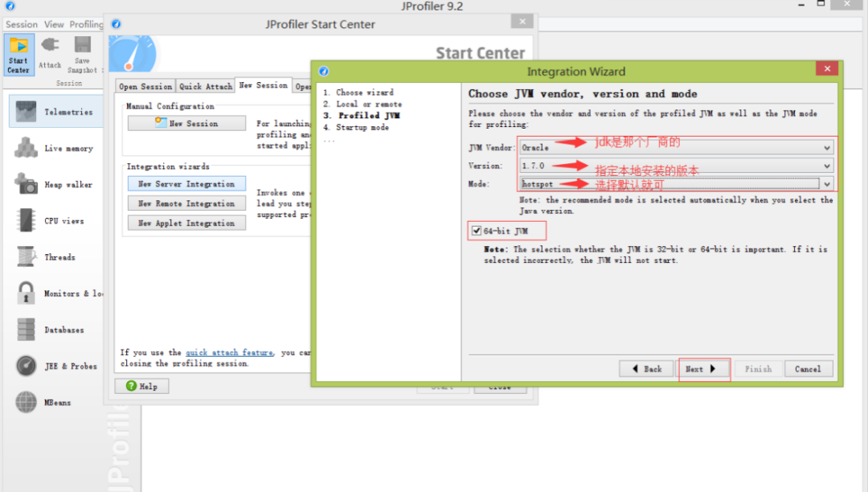Maximize the main JProfiler window
This screenshot has height=492, width=868.
click(821, 4)
